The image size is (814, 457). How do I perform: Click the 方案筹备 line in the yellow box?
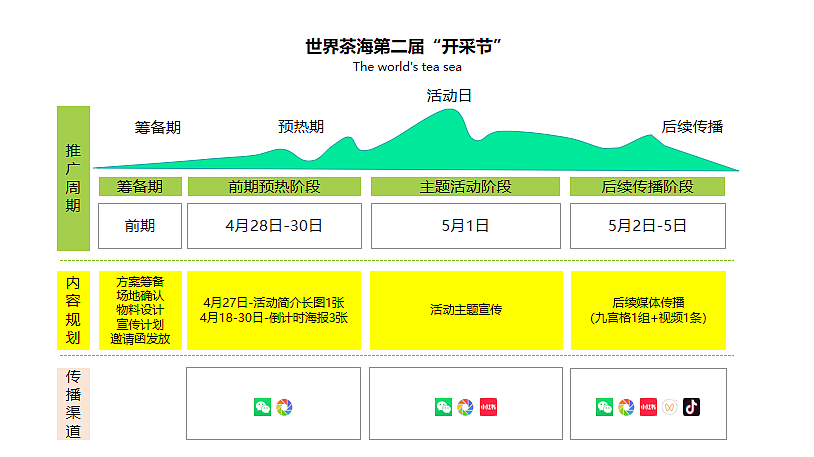click(140, 281)
